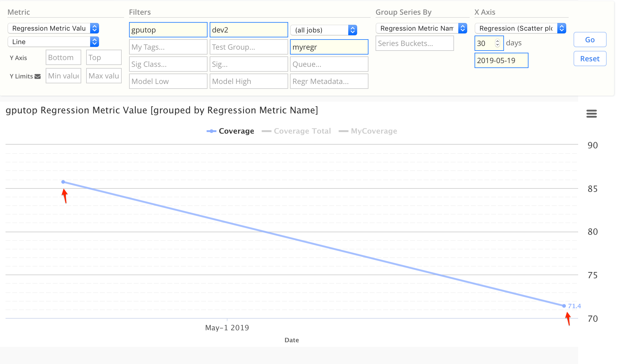618x364 pixels.
Task: Open the (all jobs) filter dropdown
Action: pyautogui.click(x=324, y=30)
